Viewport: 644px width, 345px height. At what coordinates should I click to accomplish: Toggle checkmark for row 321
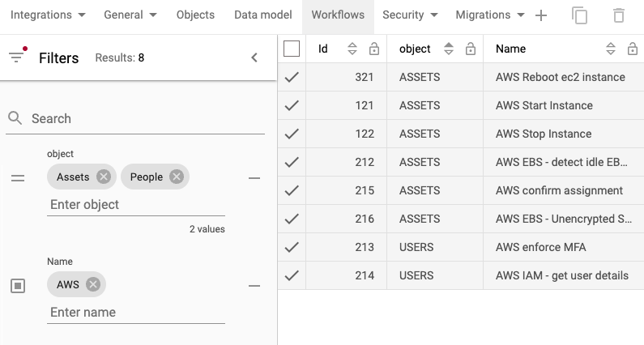[x=292, y=77]
